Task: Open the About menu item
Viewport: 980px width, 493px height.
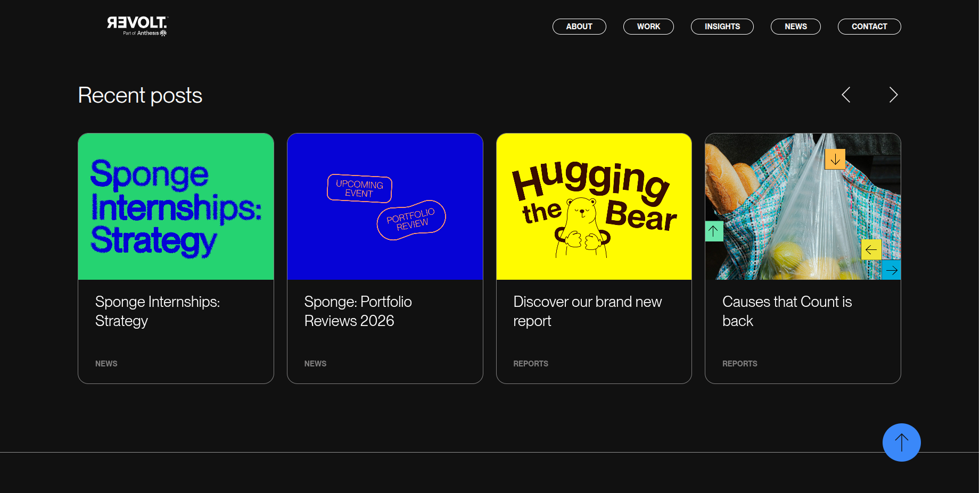Action: click(x=579, y=27)
